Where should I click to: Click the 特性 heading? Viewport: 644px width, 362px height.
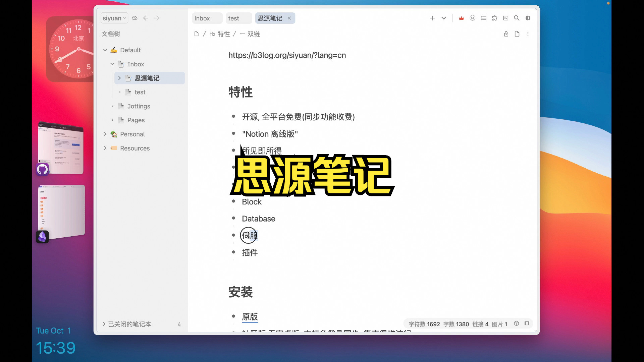click(x=240, y=92)
